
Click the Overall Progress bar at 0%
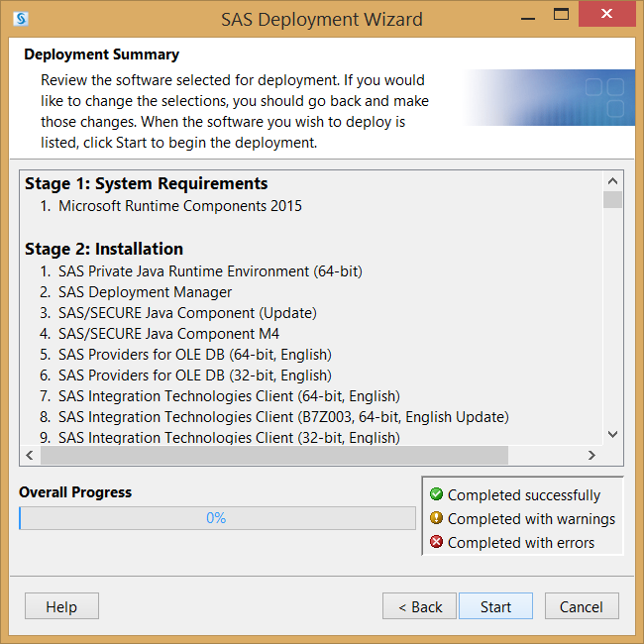click(217, 518)
